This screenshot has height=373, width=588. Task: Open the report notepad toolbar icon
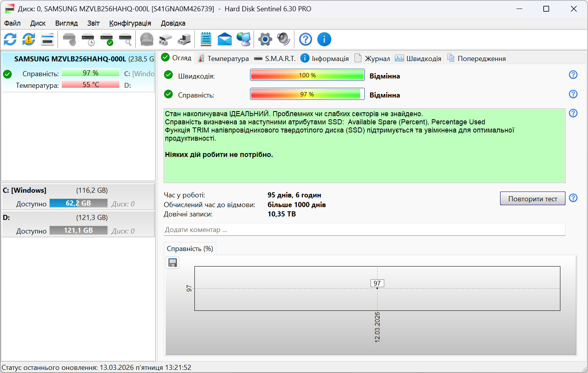coord(206,39)
